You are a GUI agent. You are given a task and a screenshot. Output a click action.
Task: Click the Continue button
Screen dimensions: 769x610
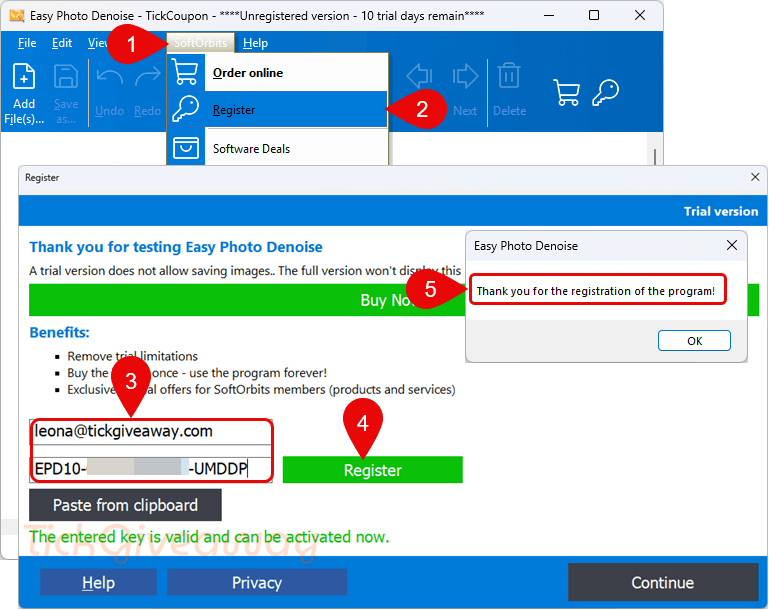tap(663, 582)
